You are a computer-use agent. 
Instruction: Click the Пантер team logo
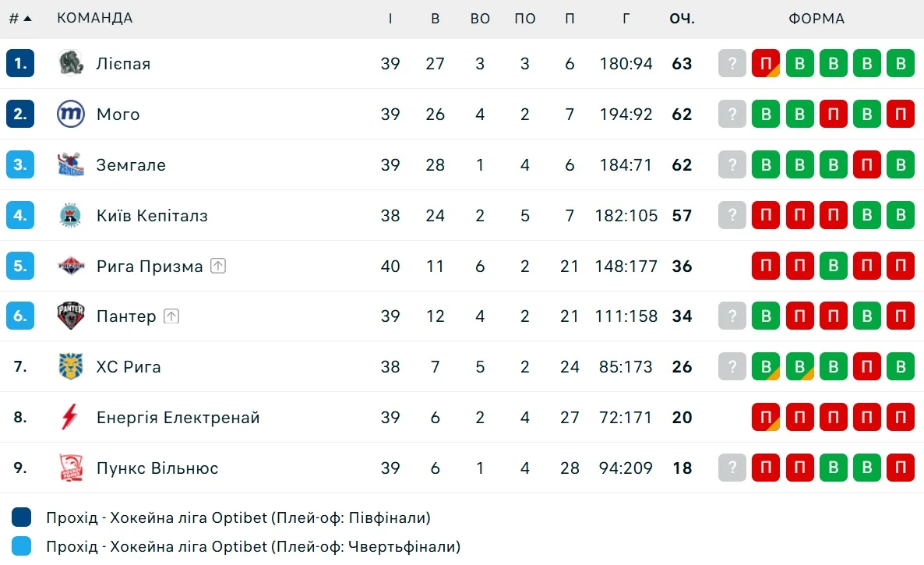[x=71, y=316]
